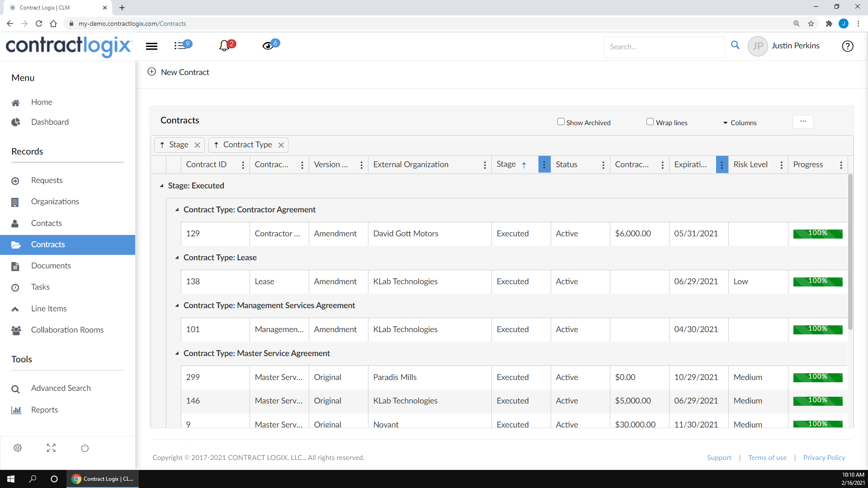Click the help question mark icon
The image size is (868, 488).
pyautogui.click(x=848, y=46)
